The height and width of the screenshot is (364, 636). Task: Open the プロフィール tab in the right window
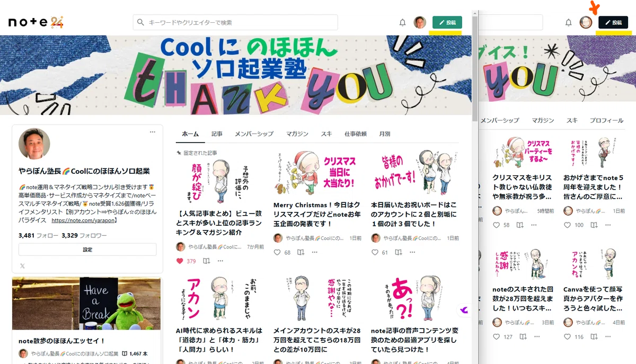[x=606, y=120]
